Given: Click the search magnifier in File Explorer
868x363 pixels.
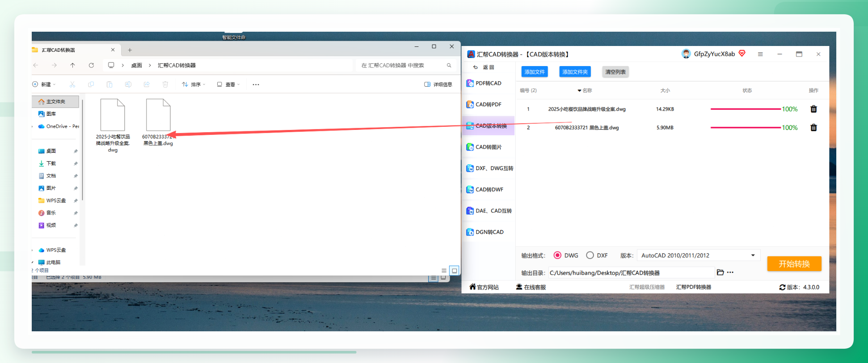Looking at the screenshot, I should [449, 66].
